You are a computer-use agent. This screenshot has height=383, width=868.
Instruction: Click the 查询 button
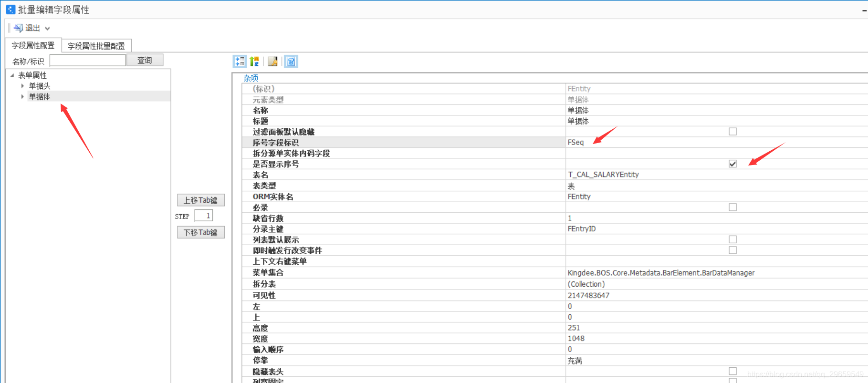(x=145, y=60)
